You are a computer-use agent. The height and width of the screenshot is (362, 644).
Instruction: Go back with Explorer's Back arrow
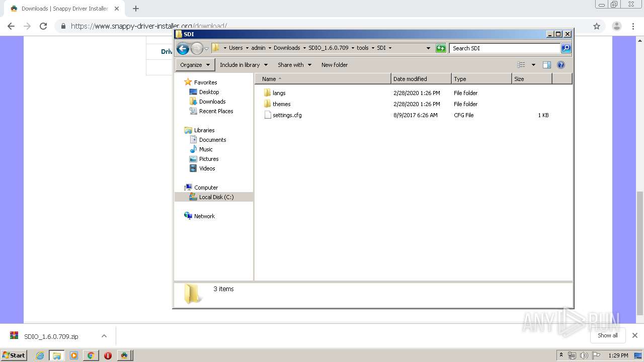(x=183, y=48)
